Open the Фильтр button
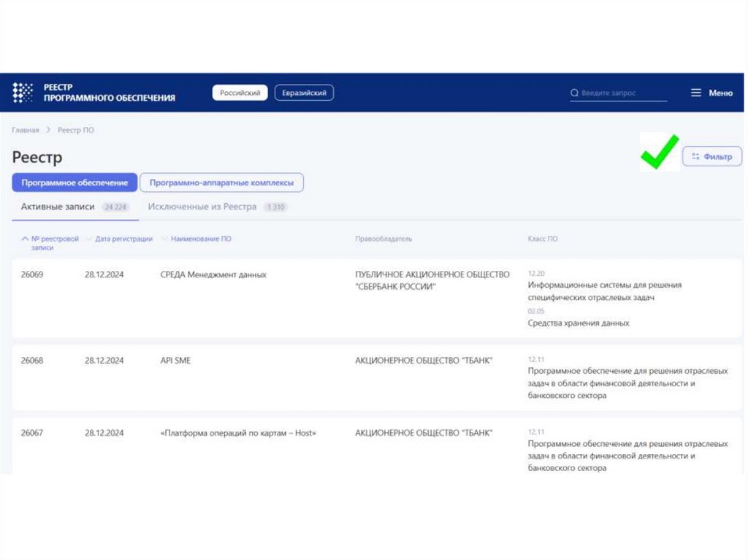 tap(711, 156)
